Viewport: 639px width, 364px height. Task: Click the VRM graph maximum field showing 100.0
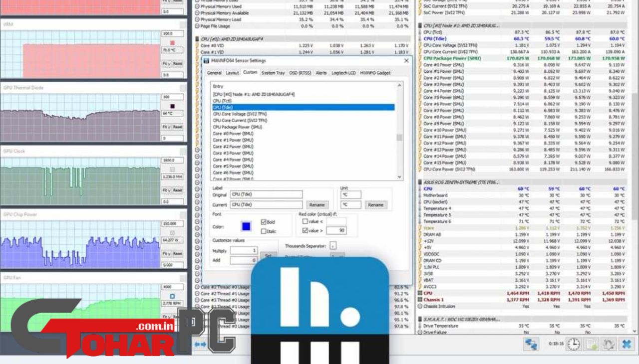point(173,34)
